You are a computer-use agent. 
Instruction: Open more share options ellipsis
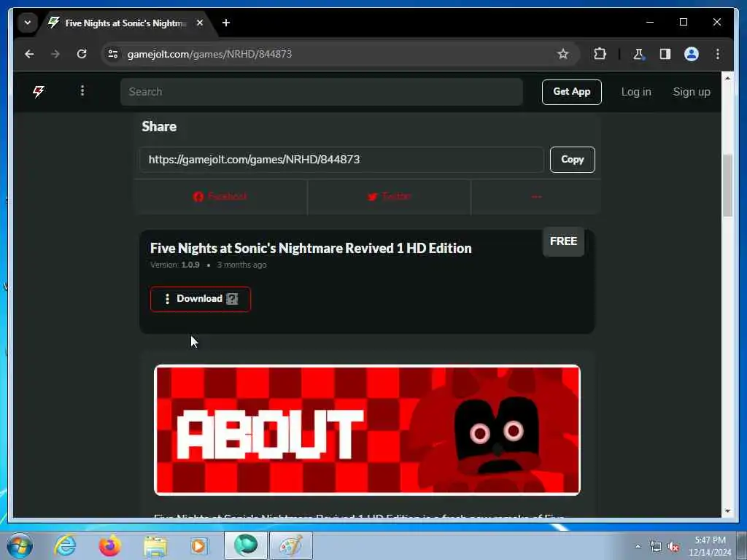click(536, 197)
